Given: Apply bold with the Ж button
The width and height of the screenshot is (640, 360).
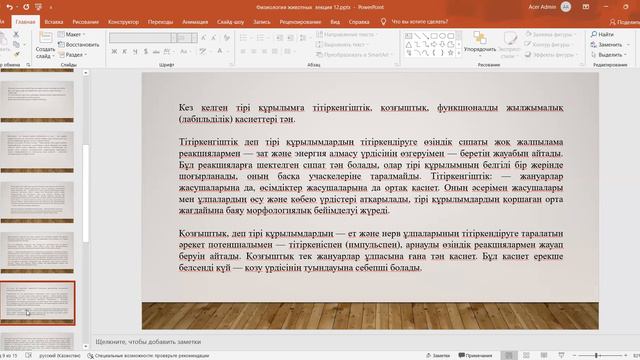Looking at the screenshot, I should (x=114, y=51).
